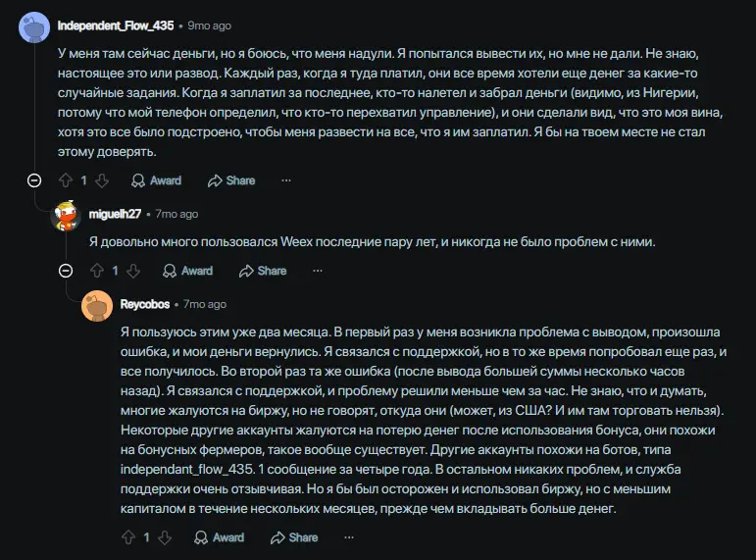The image size is (756, 560).
Task: Give Award to Reycobos's comment
Action: coord(219,537)
